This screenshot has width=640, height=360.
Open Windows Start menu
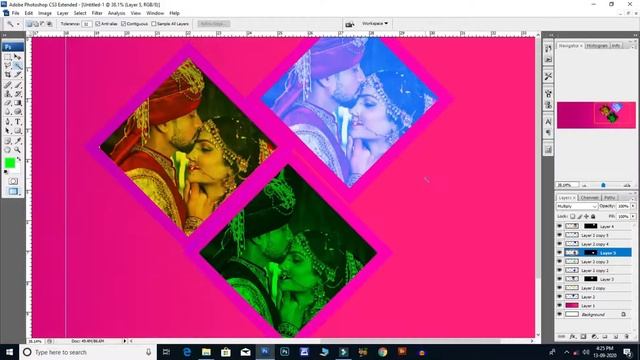click(9, 352)
